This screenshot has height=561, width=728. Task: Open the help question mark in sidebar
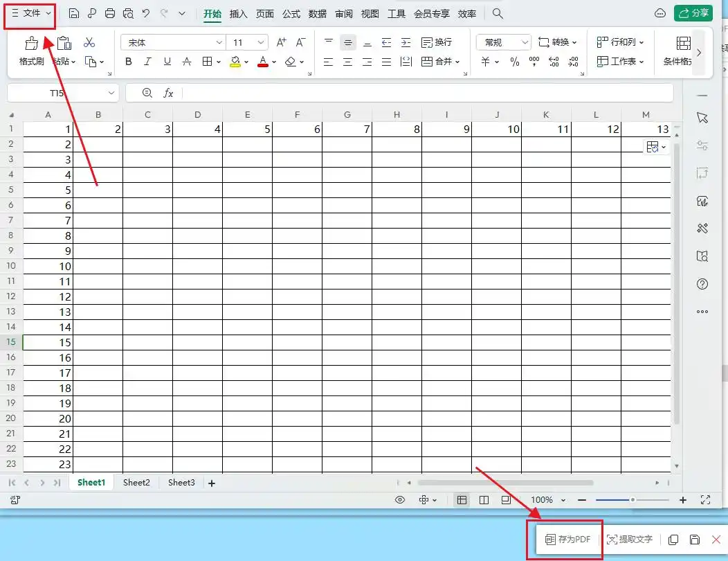(702, 284)
